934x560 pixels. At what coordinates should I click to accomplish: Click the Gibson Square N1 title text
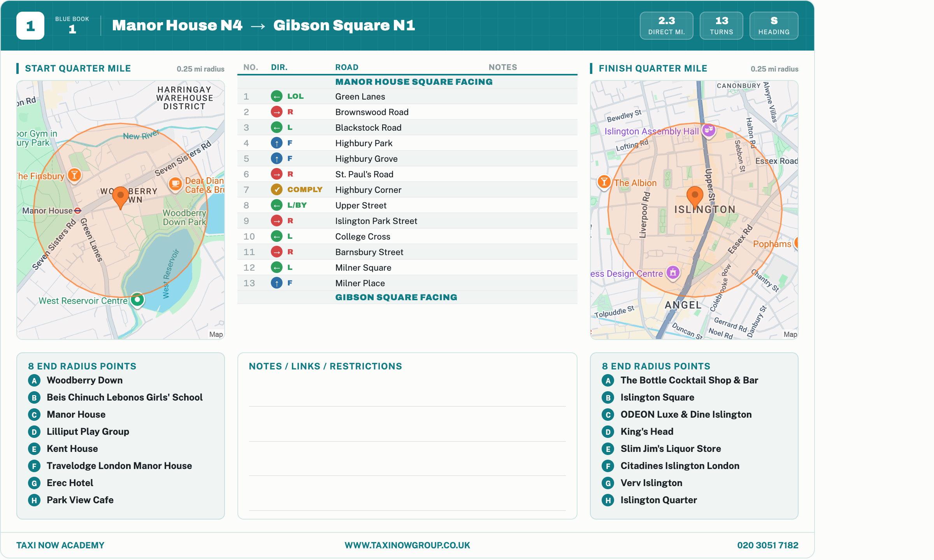click(344, 25)
